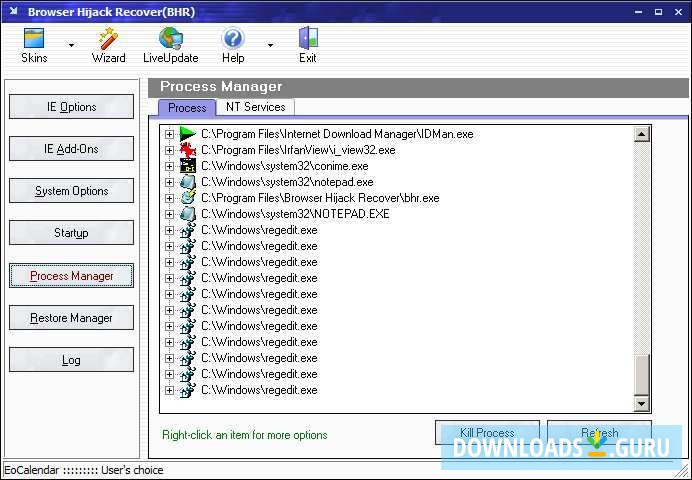The width and height of the screenshot is (692, 480).
Task: Click the Exit door icon
Action: click(308, 38)
